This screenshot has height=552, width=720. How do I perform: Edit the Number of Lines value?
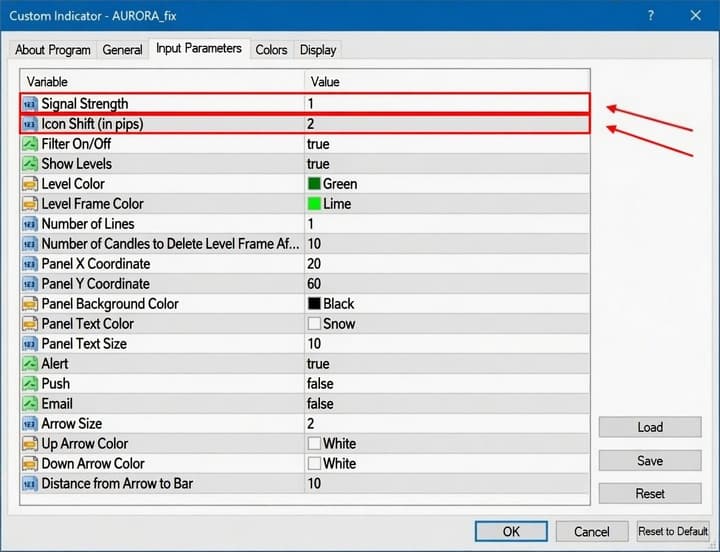point(447,224)
